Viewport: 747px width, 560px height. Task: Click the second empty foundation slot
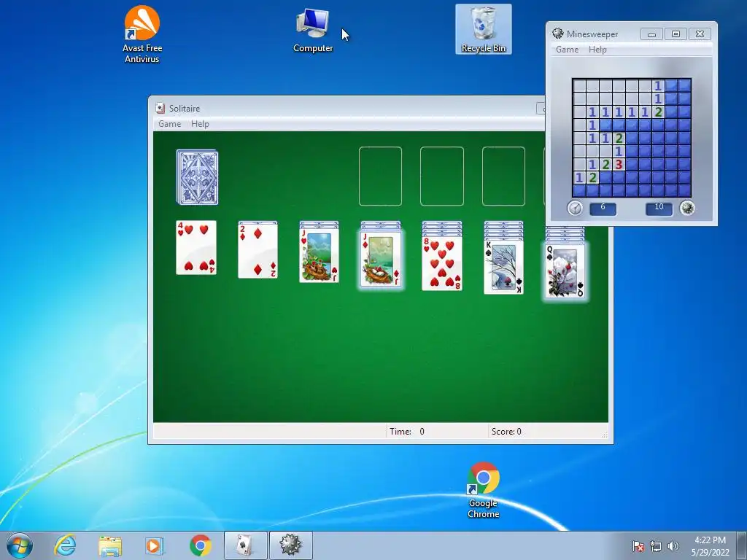click(x=441, y=176)
